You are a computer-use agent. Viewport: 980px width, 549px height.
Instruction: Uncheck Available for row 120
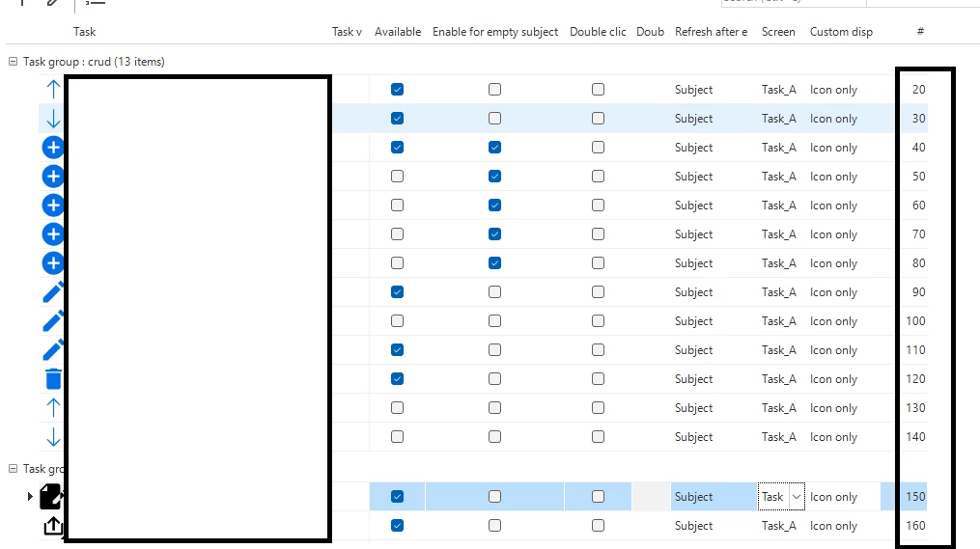click(397, 378)
